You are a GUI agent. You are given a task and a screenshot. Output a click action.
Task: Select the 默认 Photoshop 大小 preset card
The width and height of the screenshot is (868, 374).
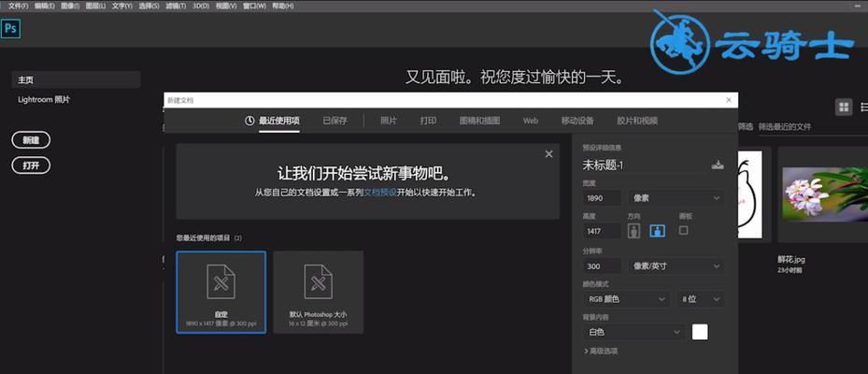click(x=319, y=292)
